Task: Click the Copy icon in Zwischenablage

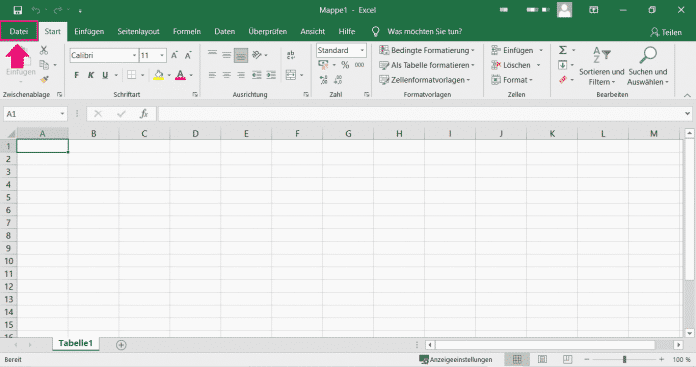Action: coord(44,65)
